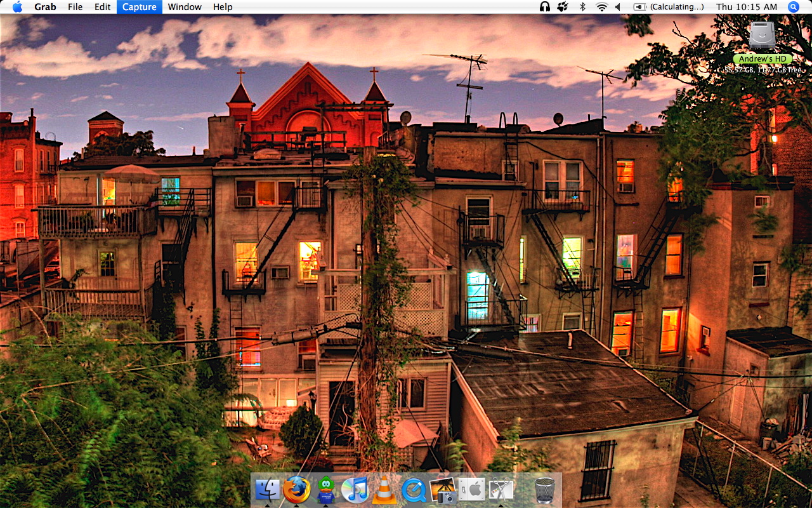Open the Bluetooth status menu
Viewport: 812px width, 508px height.
tap(582, 7)
